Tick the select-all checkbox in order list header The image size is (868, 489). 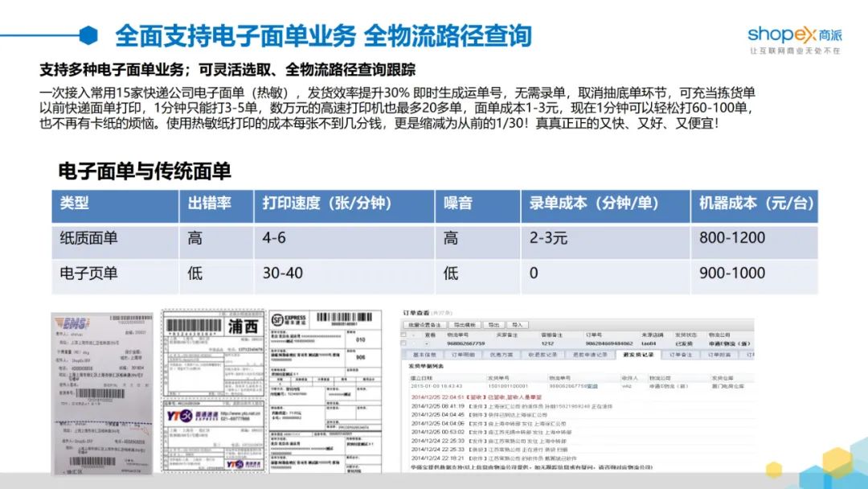tap(403, 335)
